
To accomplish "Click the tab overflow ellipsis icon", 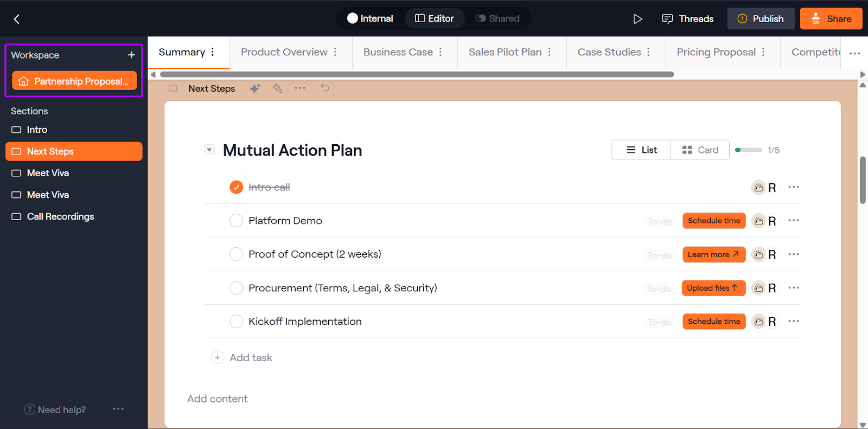I will 855,53.
